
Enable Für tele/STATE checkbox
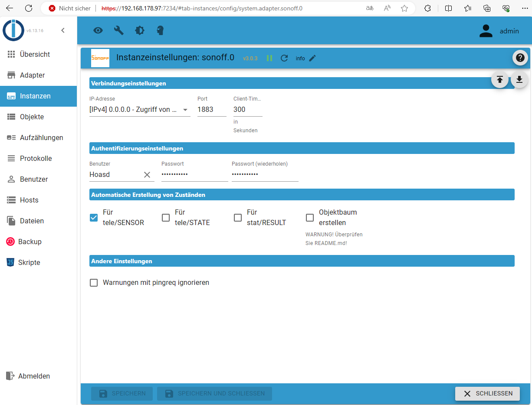click(166, 218)
